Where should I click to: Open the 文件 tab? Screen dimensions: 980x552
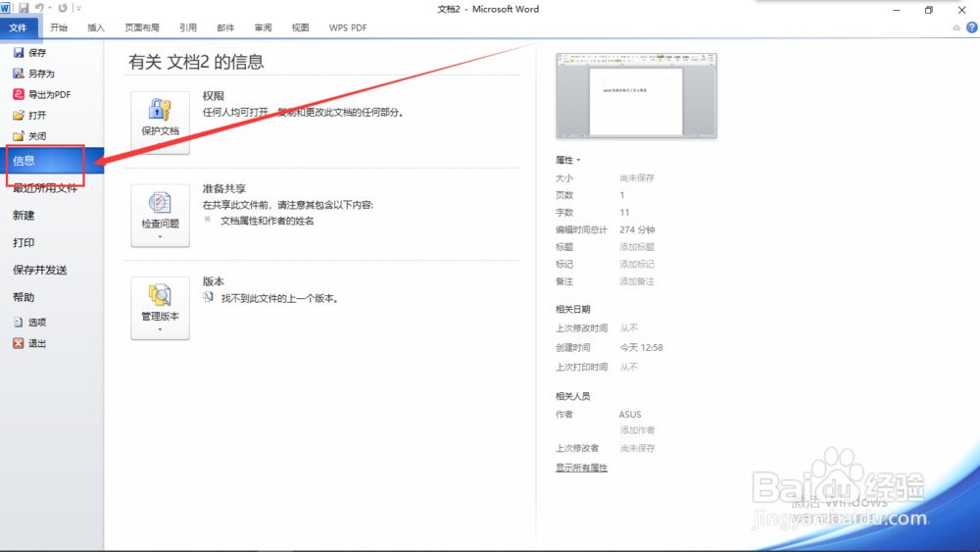pyautogui.click(x=18, y=27)
